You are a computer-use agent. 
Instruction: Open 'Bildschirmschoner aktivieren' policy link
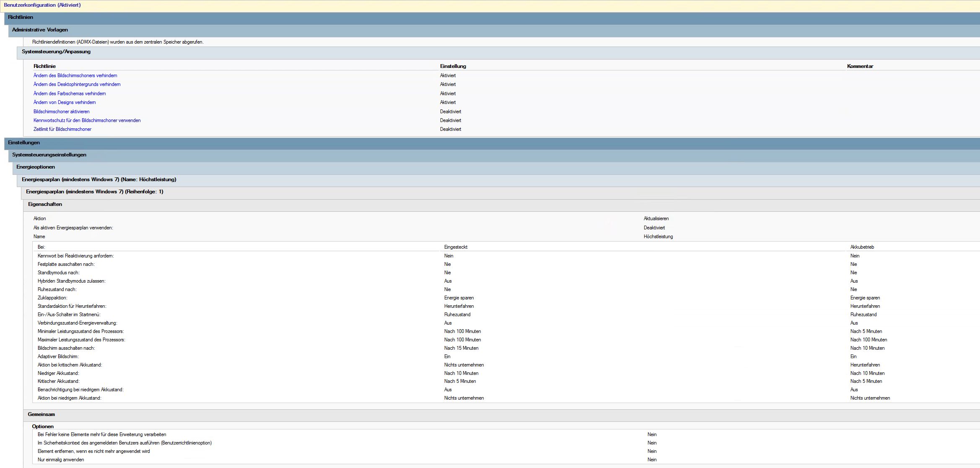coord(62,112)
